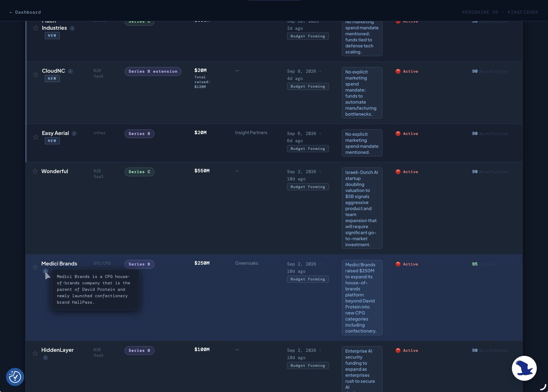Star the Medici Brands row

[x=35, y=267]
